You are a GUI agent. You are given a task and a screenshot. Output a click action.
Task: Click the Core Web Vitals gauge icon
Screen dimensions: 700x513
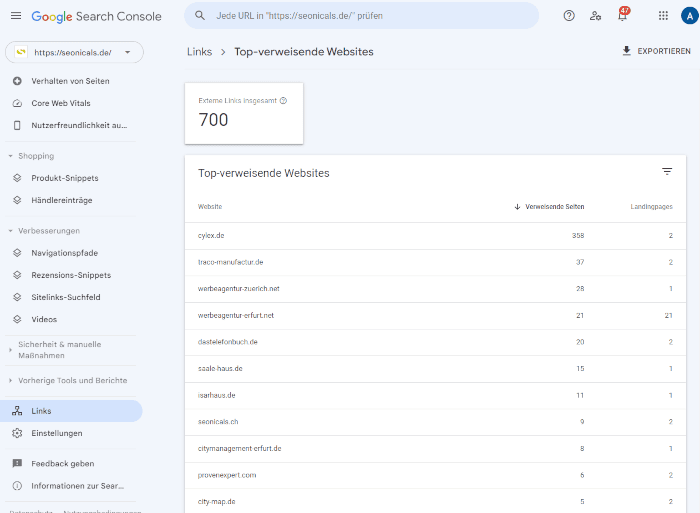click(17, 103)
